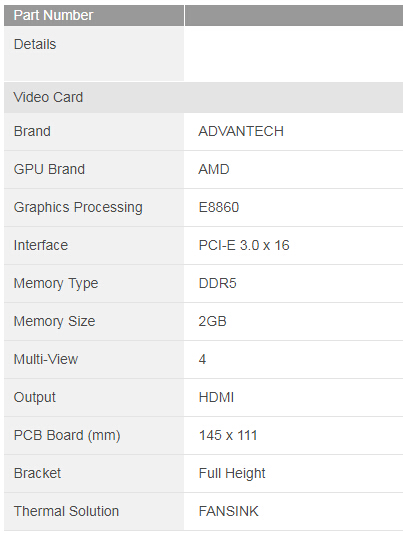Click the FANSINK thermal solution value
The image size is (403, 537).
[x=229, y=512]
